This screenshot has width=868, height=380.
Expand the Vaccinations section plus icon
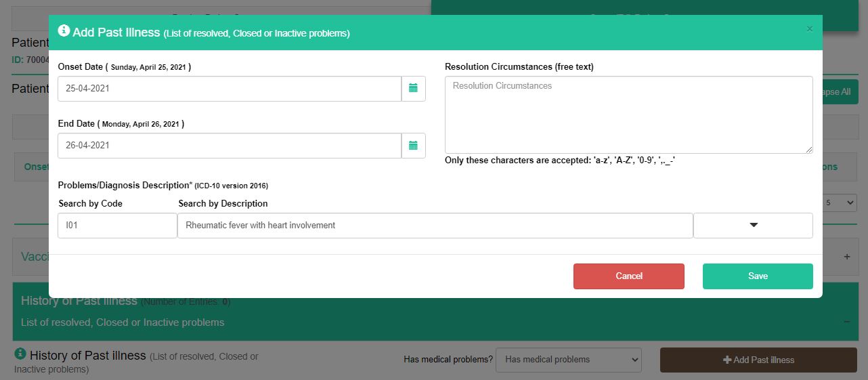pyautogui.click(x=846, y=257)
